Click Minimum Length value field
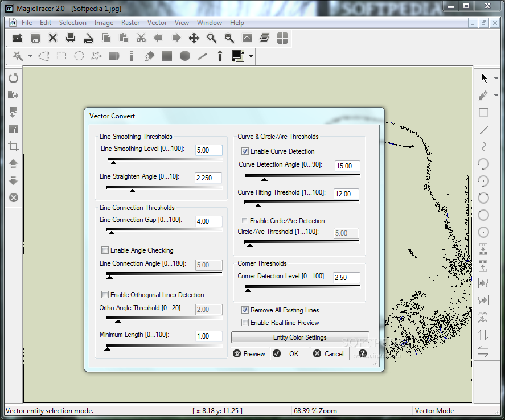Image resolution: width=505 pixels, height=420 pixels. pos(209,336)
